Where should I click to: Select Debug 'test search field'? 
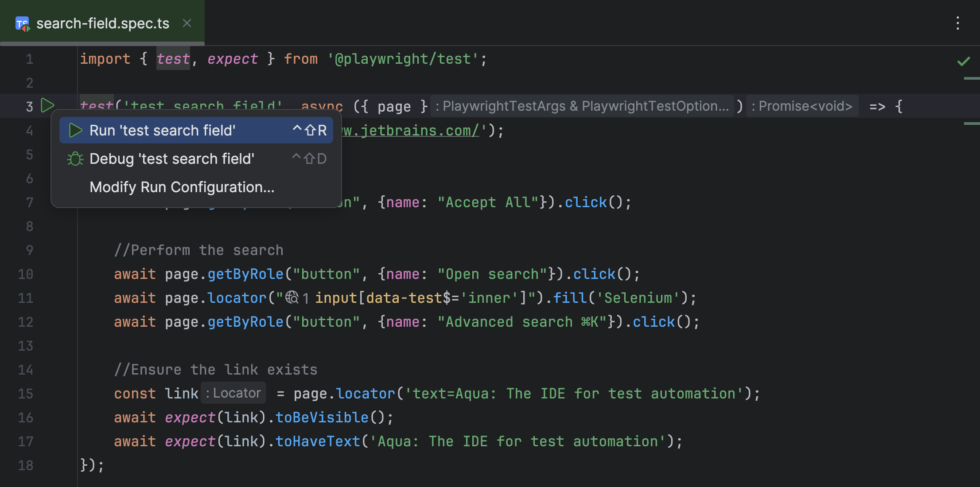click(172, 158)
